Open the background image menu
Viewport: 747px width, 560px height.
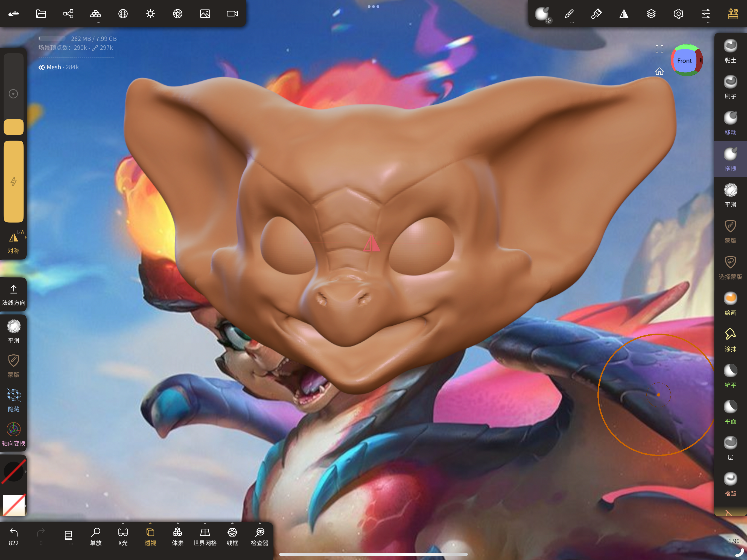(205, 13)
